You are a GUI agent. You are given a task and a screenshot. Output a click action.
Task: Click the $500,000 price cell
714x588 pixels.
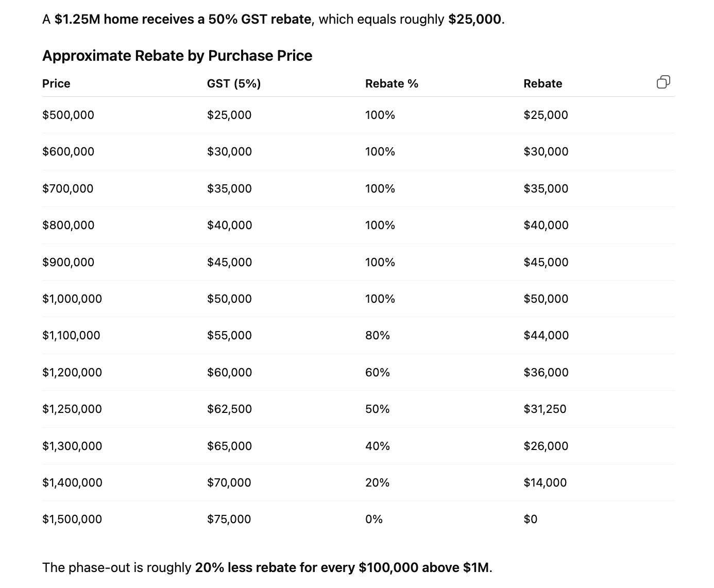[68, 115]
